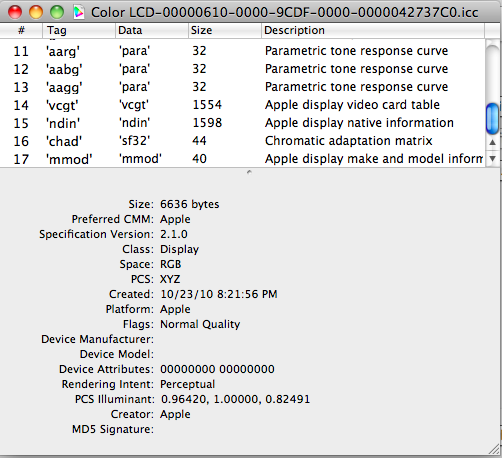Viewport: 502px width, 458px height.
Task: Select the 'ndin' tag in row 15
Action: pos(63,123)
